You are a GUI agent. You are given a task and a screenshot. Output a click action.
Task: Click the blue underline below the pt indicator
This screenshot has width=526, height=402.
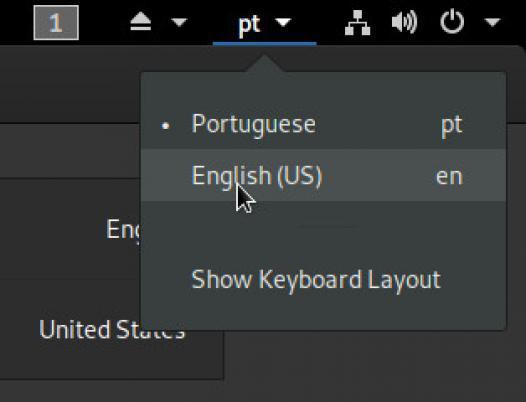[264, 43]
